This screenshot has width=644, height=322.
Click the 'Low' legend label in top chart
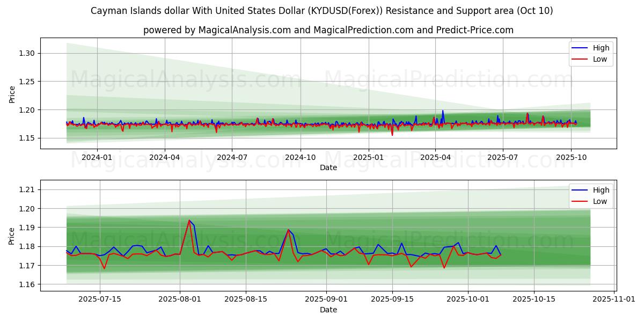coord(600,60)
